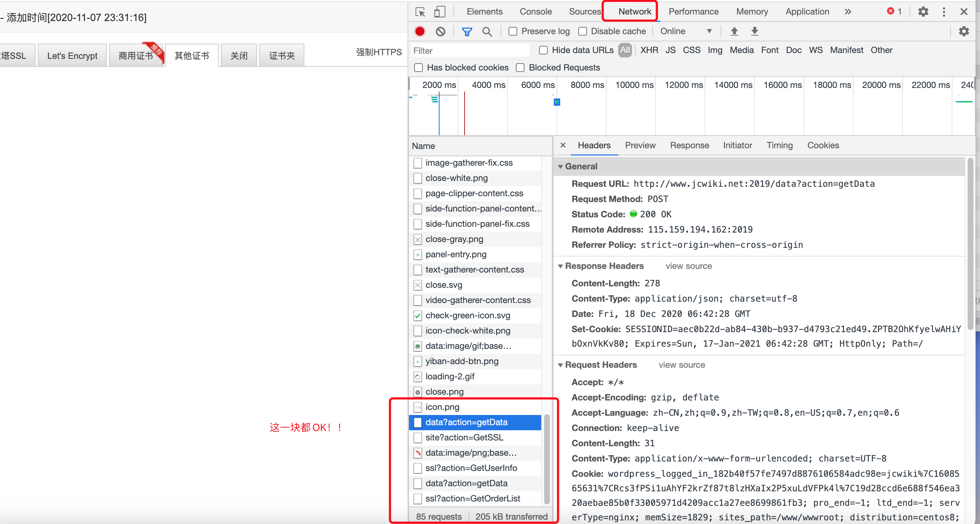Open the Timing tab
The height and width of the screenshot is (524, 980).
(x=779, y=145)
